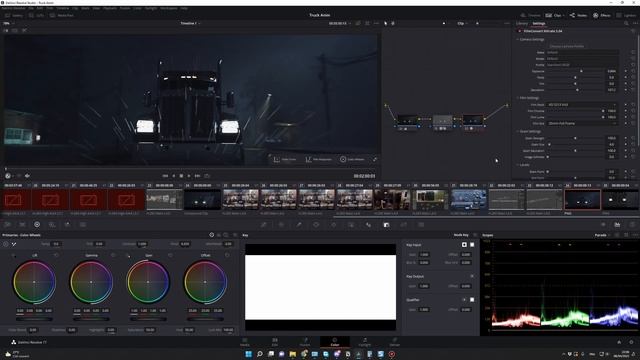This screenshot has width=640, height=360.
Task: Toggle the second Key Input box
Action: pos(472,244)
